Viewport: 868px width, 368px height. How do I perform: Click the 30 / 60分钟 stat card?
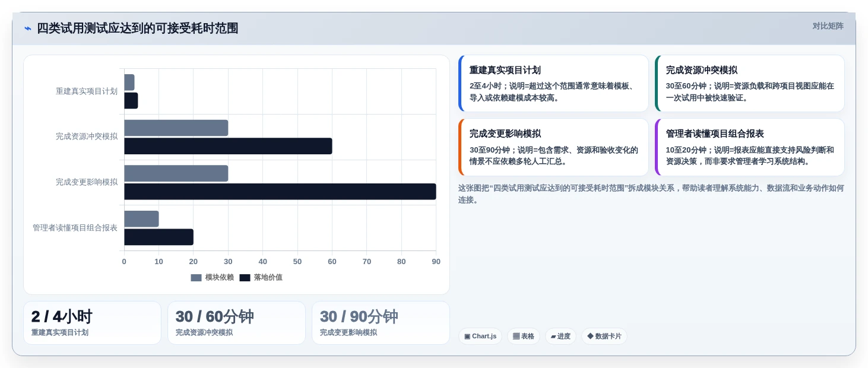tap(236, 323)
